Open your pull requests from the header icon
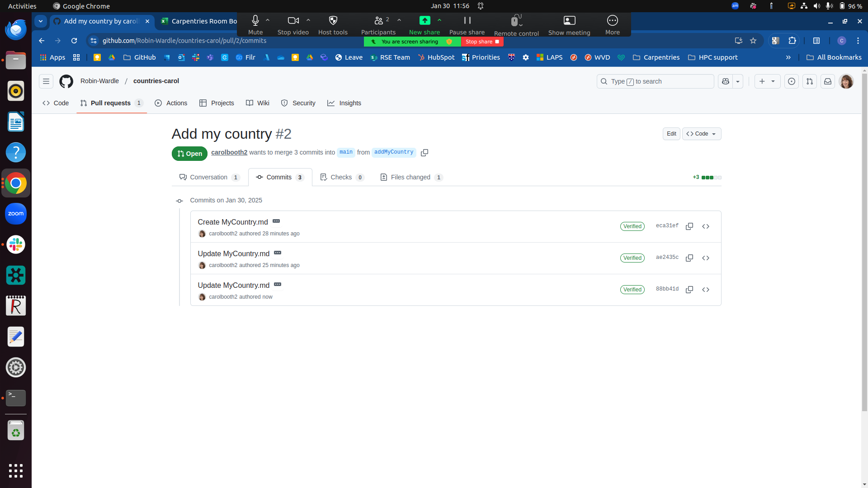 point(810,81)
